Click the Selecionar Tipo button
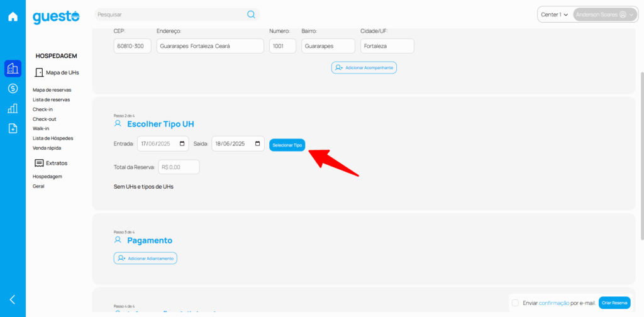Viewport: 644px width, 317px height. [287, 145]
